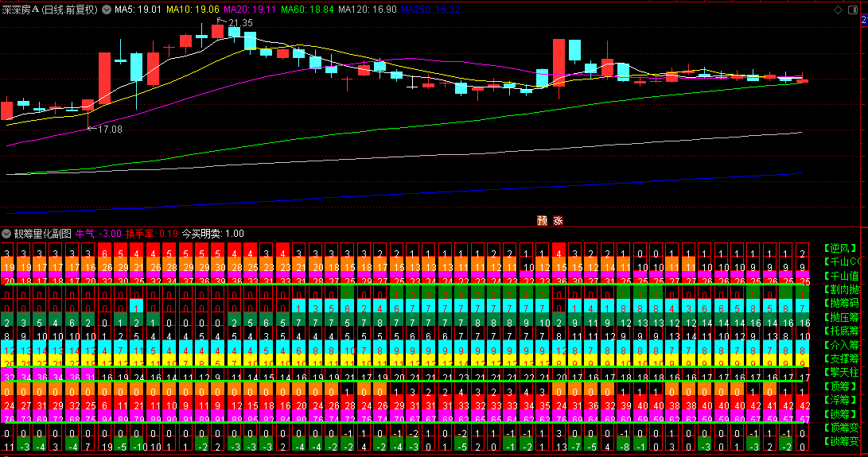Click the 预 forecast badge below the chart

[543, 221]
